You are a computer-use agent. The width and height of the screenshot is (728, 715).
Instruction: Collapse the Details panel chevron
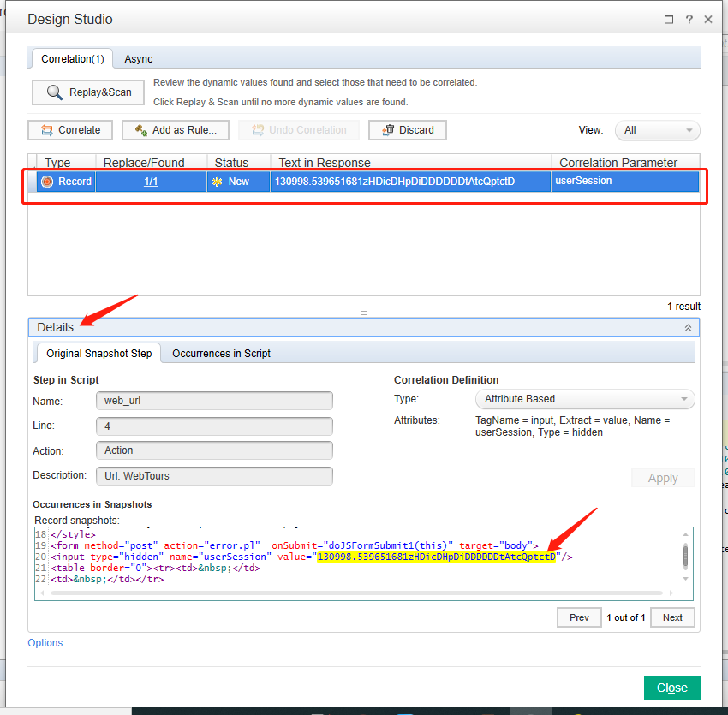coord(688,328)
